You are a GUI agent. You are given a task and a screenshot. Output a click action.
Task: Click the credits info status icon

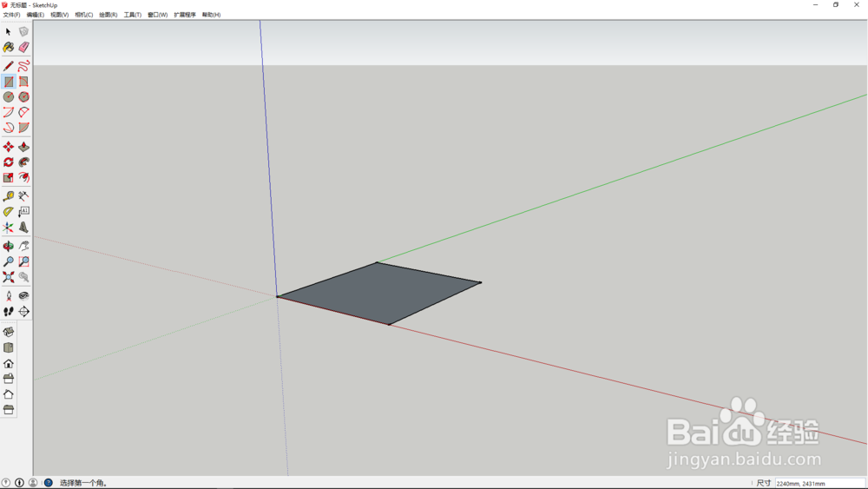tap(19, 483)
